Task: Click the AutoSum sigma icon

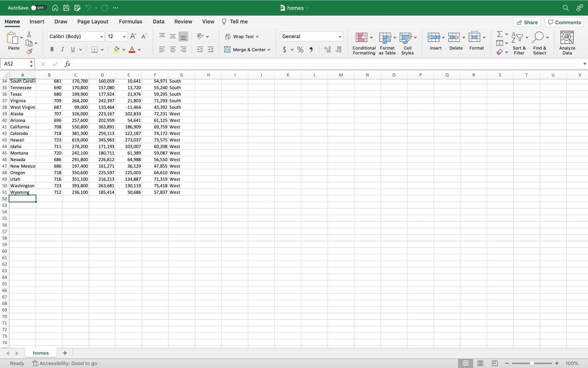Action: click(x=500, y=34)
